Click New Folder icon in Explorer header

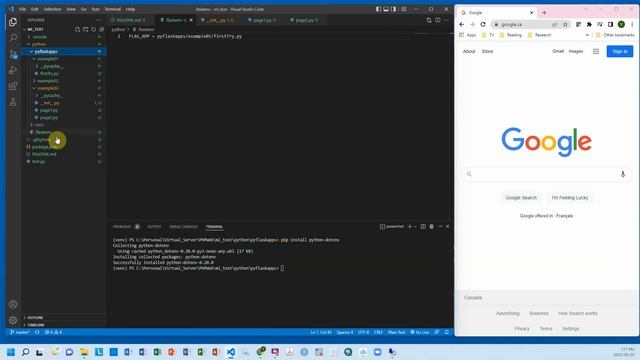coord(86,29)
